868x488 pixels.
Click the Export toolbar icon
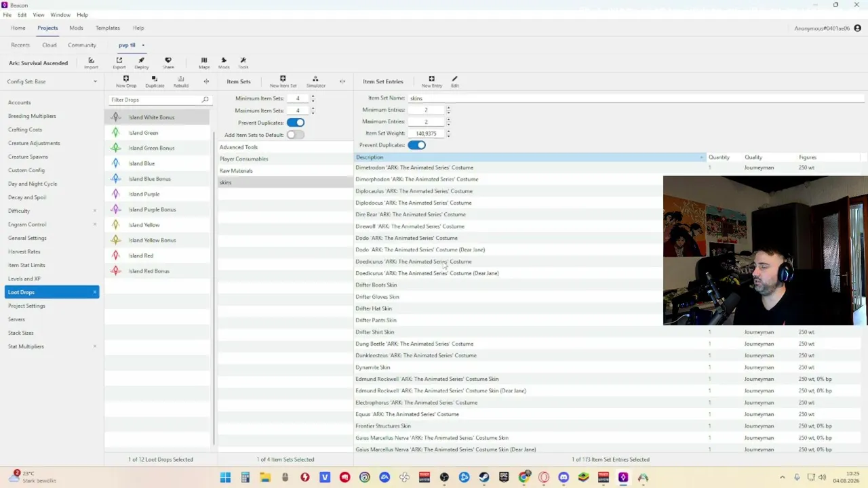pos(119,62)
